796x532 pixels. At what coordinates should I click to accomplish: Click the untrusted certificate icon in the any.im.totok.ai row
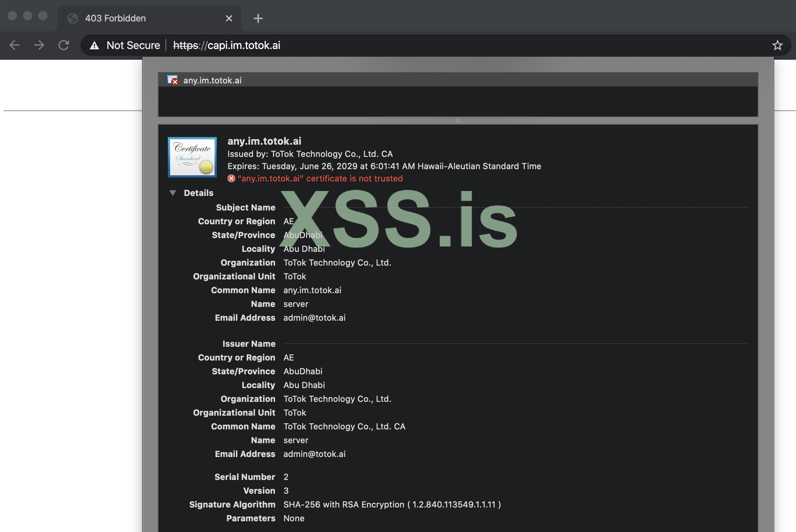(173, 80)
